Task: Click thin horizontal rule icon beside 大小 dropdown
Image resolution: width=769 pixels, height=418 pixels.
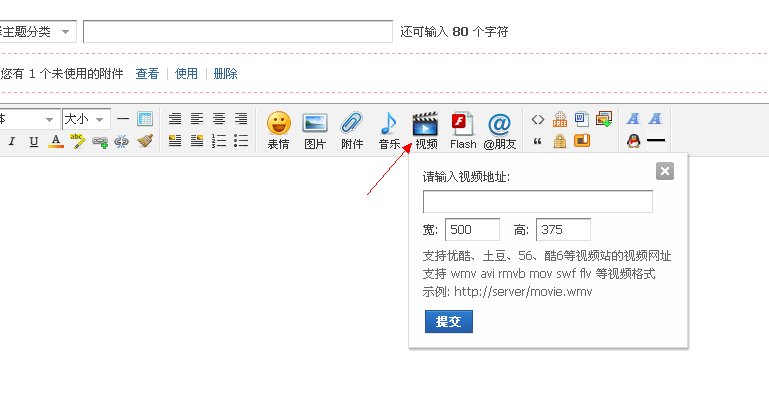Action: pyautogui.click(x=123, y=119)
